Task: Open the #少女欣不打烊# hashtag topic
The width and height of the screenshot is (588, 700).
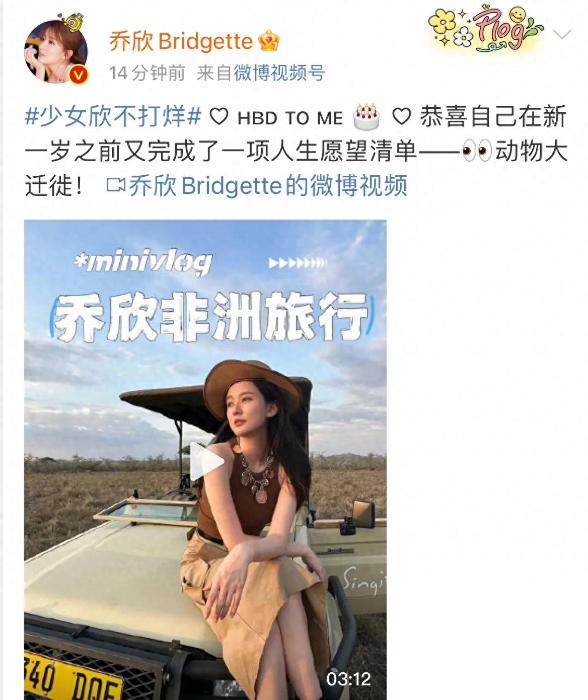Action: tap(113, 117)
